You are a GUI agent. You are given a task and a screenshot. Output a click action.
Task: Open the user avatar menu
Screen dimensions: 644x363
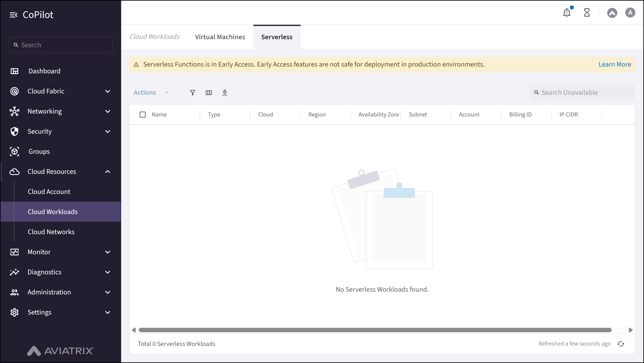tap(630, 13)
